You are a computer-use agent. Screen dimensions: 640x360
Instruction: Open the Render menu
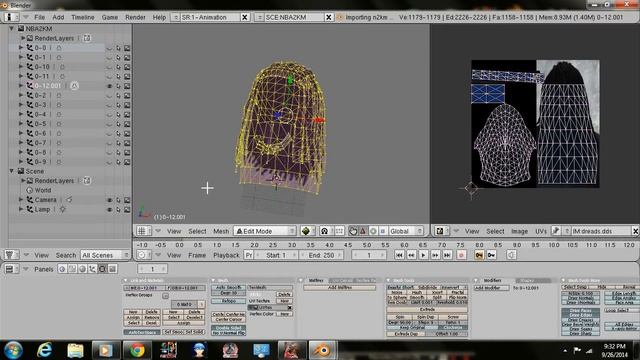[135, 17]
